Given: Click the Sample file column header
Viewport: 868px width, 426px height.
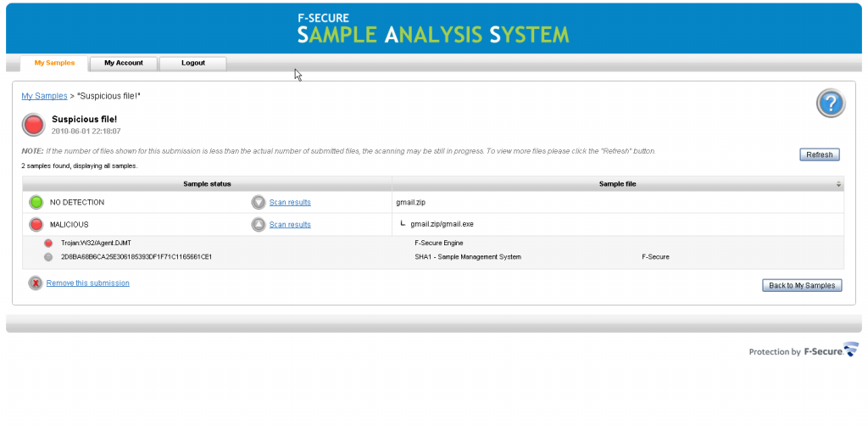Looking at the screenshot, I should [618, 184].
